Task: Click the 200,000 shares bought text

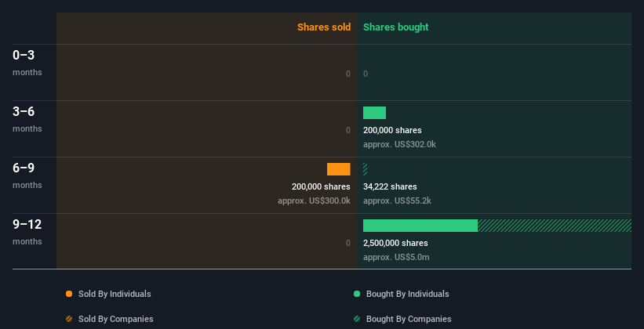Action: [392, 131]
